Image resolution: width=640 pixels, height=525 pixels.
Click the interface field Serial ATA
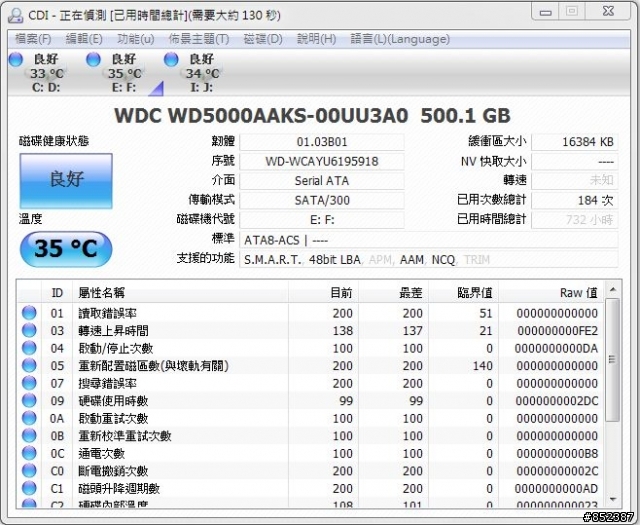pyautogui.click(x=322, y=181)
